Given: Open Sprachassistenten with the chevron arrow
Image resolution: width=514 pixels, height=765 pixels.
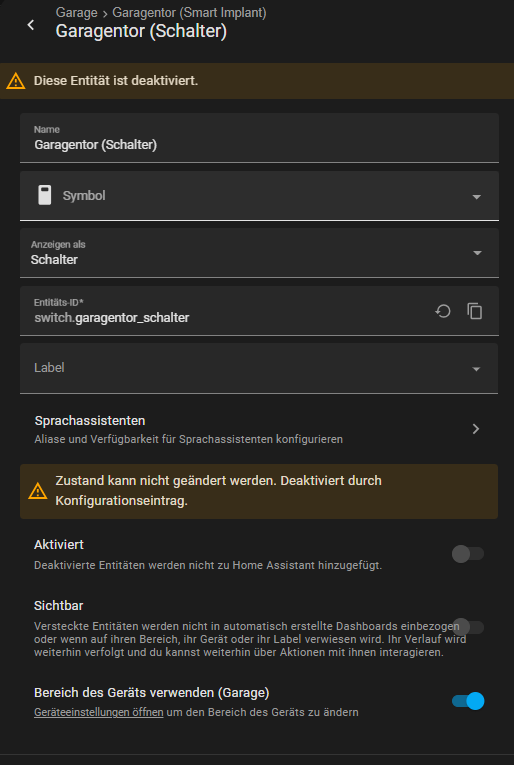Looking at the screenshot, I should tap(476, 429).
